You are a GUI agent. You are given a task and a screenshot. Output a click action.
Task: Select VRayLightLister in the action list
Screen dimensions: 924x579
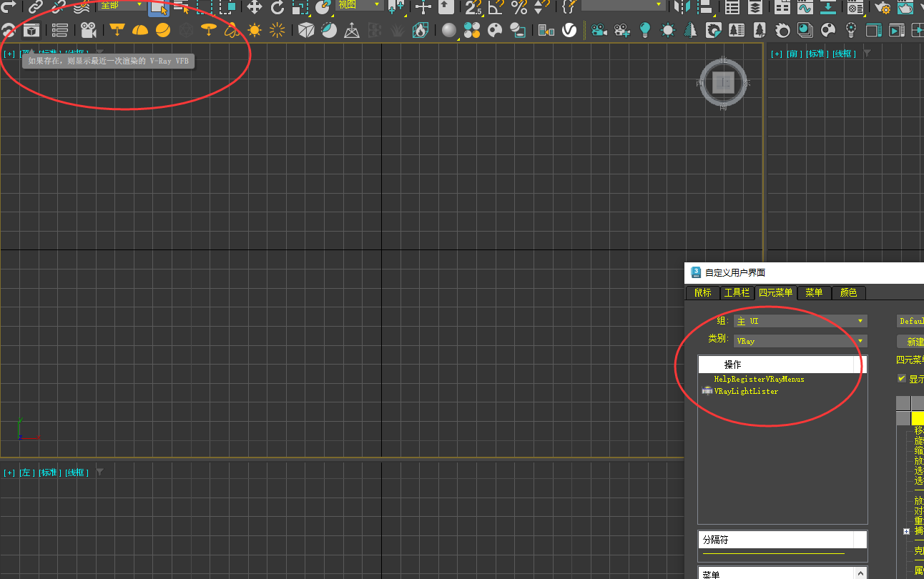[x=746, y=392]
